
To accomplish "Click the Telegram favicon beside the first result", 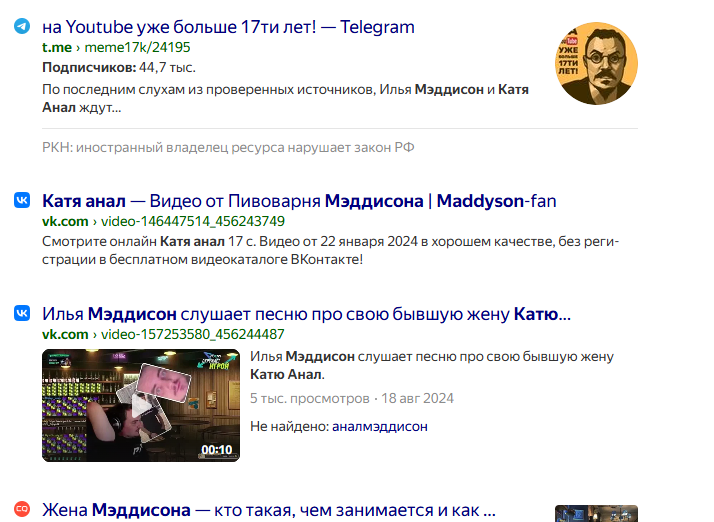I will pyautogui.click(x=22, y=26).
